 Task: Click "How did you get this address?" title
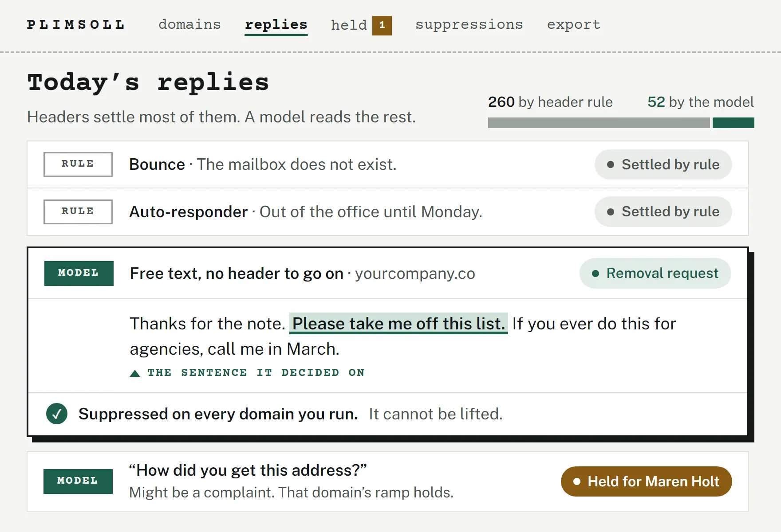(x=248, y=470)
